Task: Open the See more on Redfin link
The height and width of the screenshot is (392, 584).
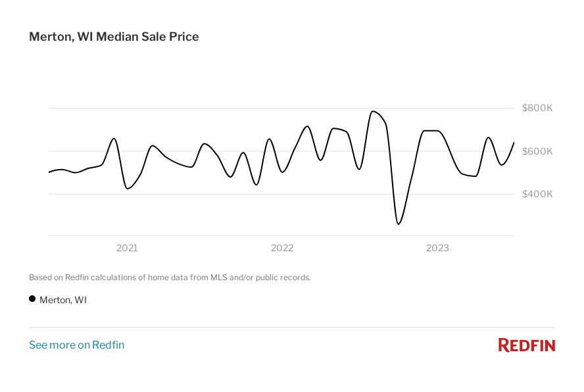Action: [76, 345]
